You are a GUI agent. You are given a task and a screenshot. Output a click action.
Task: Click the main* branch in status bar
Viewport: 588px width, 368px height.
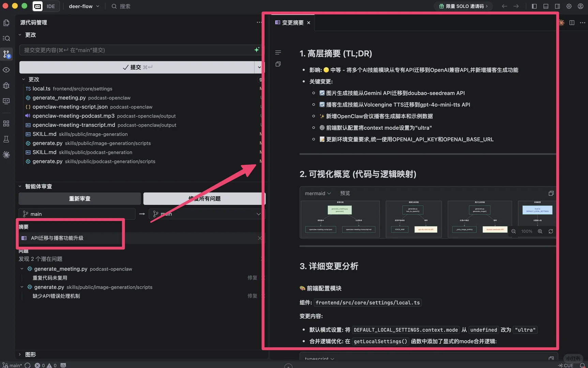(13, 365)
